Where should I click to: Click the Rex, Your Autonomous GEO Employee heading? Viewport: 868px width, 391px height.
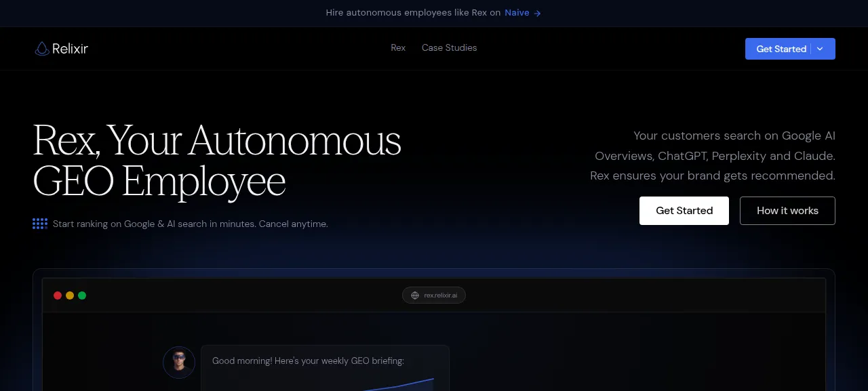tap(217, 161)
